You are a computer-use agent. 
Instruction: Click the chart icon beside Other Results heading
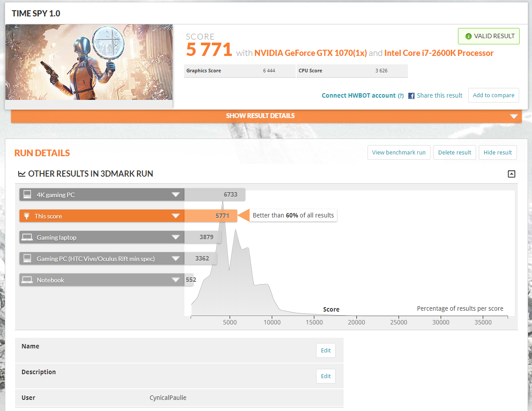coord(21,174)
